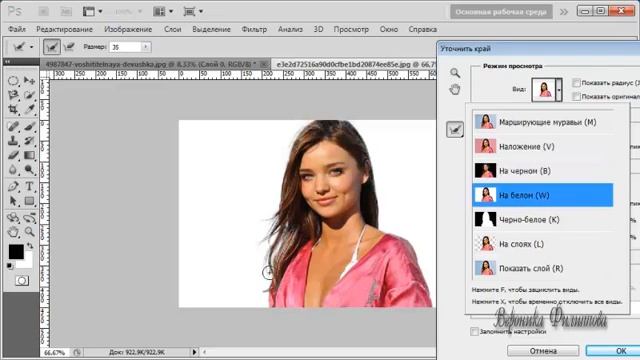The height and width of the screenshot is (360, 640).
Task: Launch Bridge from the application bar
Action: pyautogui.click(x=44, y=11)
